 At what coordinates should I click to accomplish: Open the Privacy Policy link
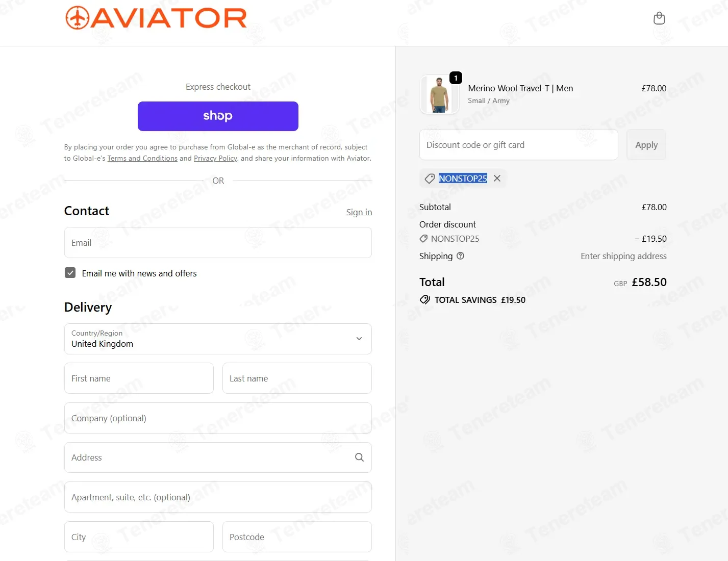[215, 159]
